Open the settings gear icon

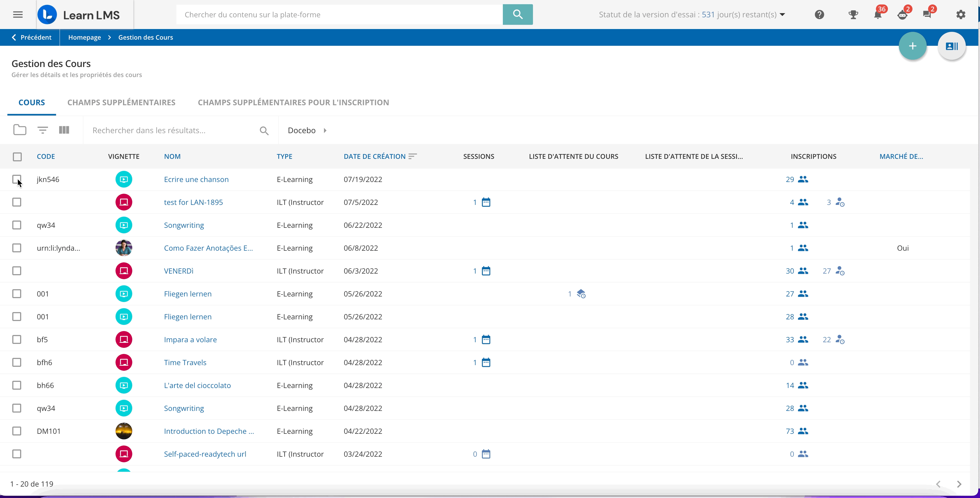coord(960,15)
